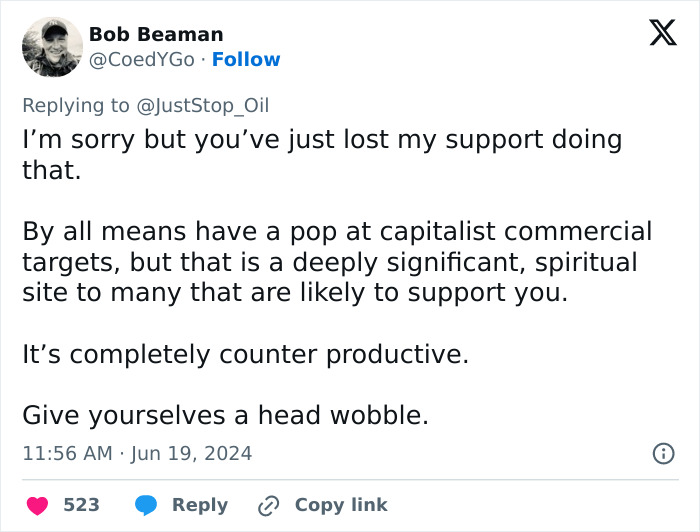The image size is (700, 532).
Task: Click the 11:56 AM timestamp
Action: tap(67, 454)
